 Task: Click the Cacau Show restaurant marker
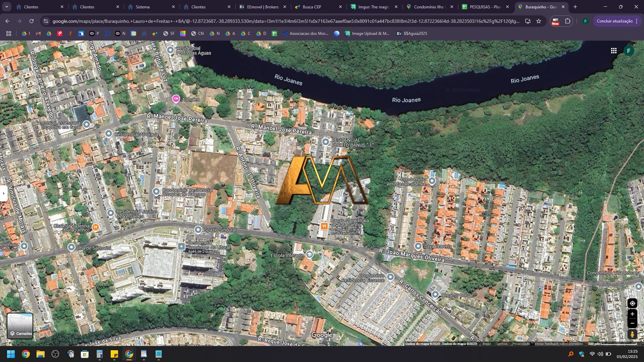click(324, 226)
